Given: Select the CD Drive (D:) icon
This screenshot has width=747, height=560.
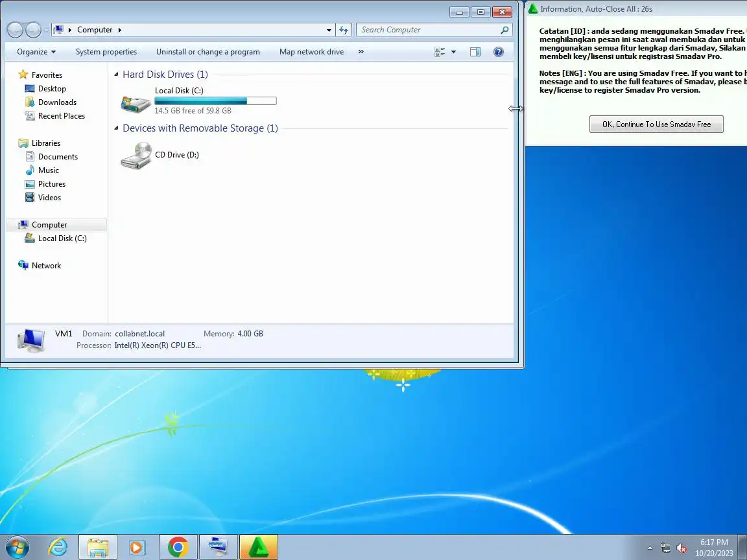Looking at the screenshot, I should click(x=136, y=156).
